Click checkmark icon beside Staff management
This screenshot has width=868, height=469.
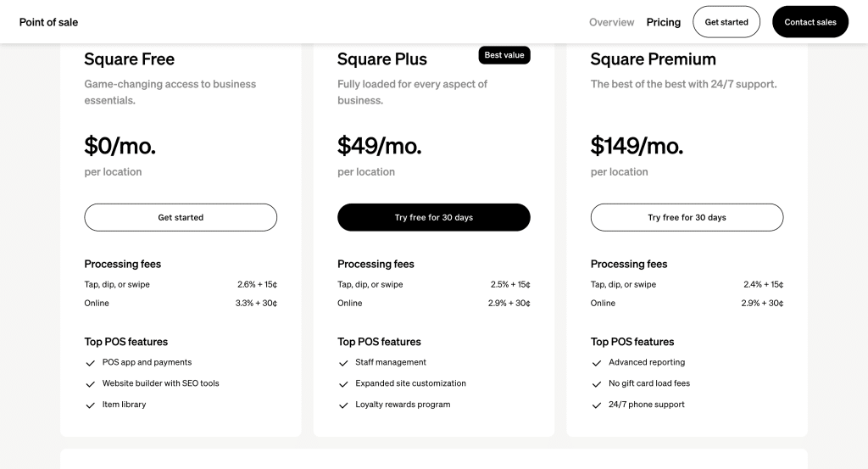(343, 363)
